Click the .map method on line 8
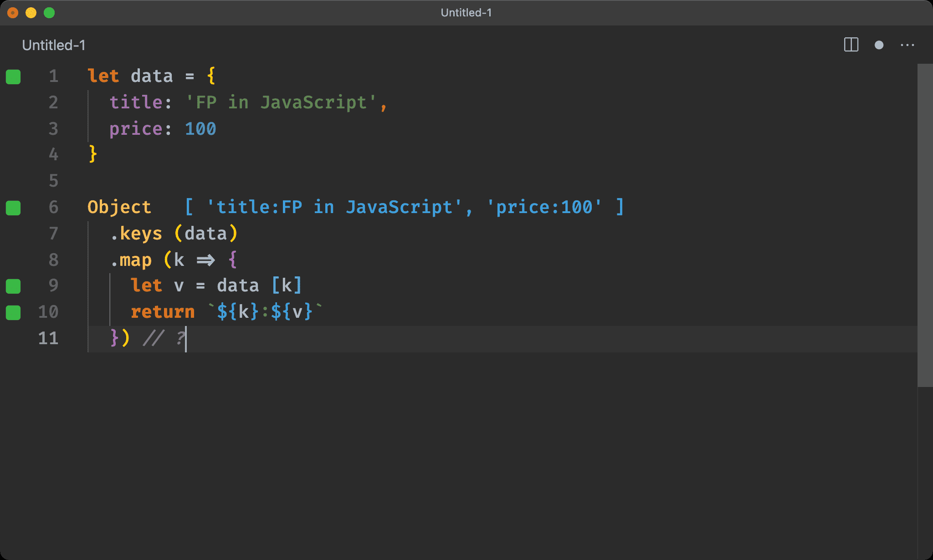Viewport: 933px width, 560px height. click(131, 260)
